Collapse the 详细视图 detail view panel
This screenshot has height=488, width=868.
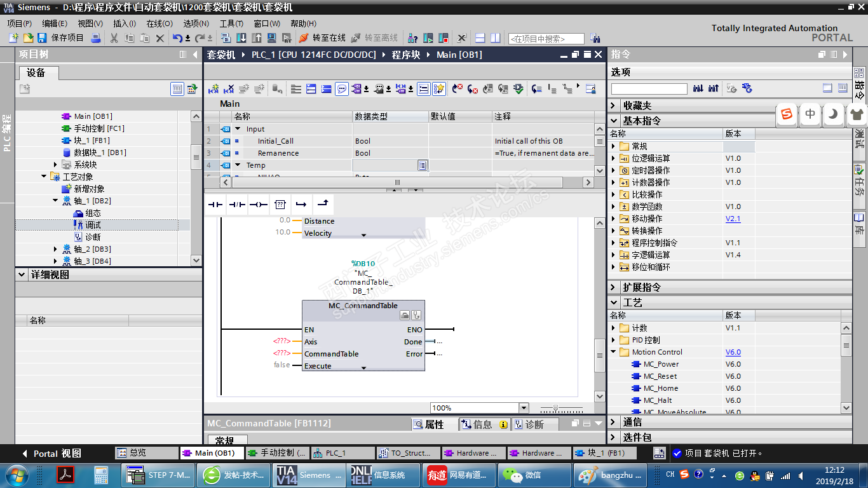click(x=23, y=275)
